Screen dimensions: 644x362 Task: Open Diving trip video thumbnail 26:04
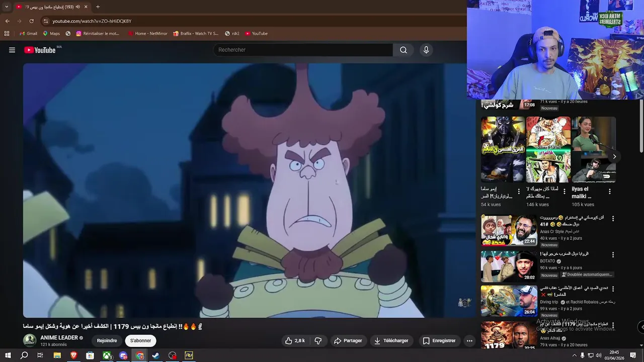point(509,301)
